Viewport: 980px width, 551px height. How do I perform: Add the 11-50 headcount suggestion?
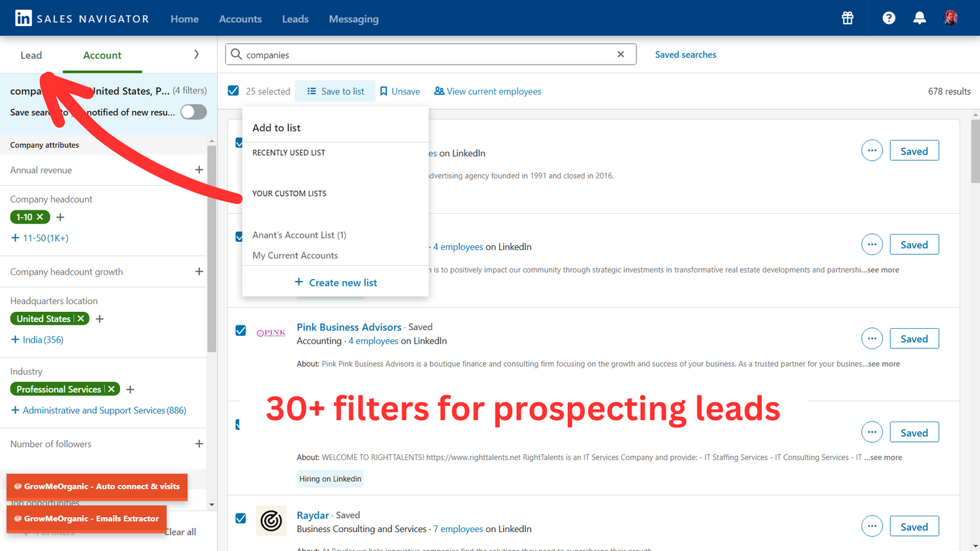tap(40, 238)
